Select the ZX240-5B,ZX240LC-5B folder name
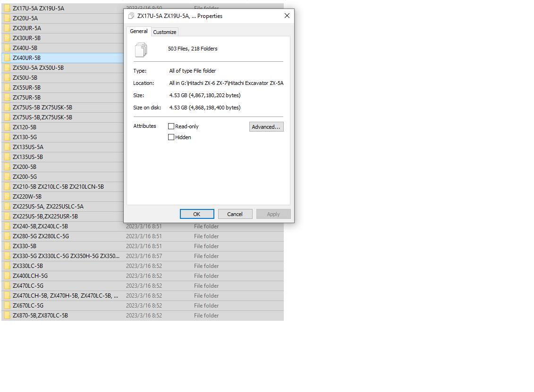The height and width of the screenshot is (392, 534). (40, 226)
